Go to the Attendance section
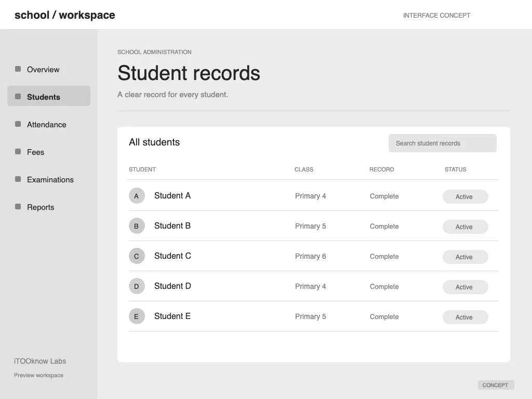This screenshot has height=399, width=532. pos(49,125)
